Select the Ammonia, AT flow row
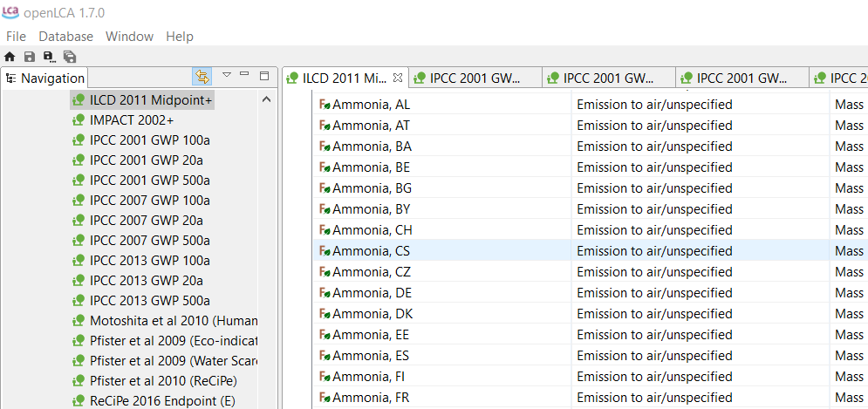 click(590, 125)
